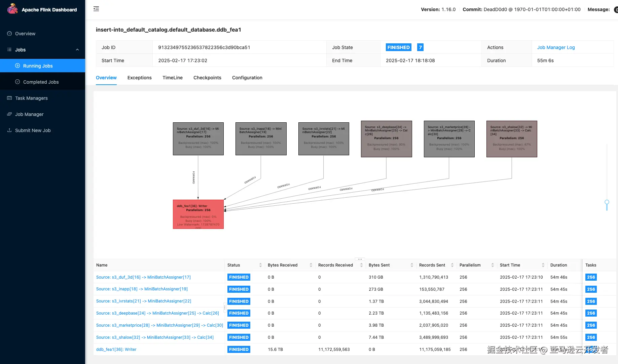The height and width of the screenshot is (364, 618).
Task: Click 256 tasks badge in s3_shalow row
Action: 591,337
